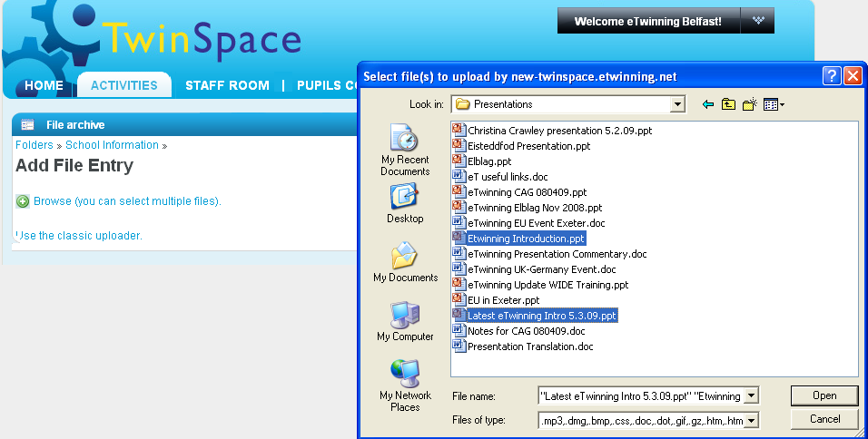Click the Open button
868x439 pixels.
[824, 395]
